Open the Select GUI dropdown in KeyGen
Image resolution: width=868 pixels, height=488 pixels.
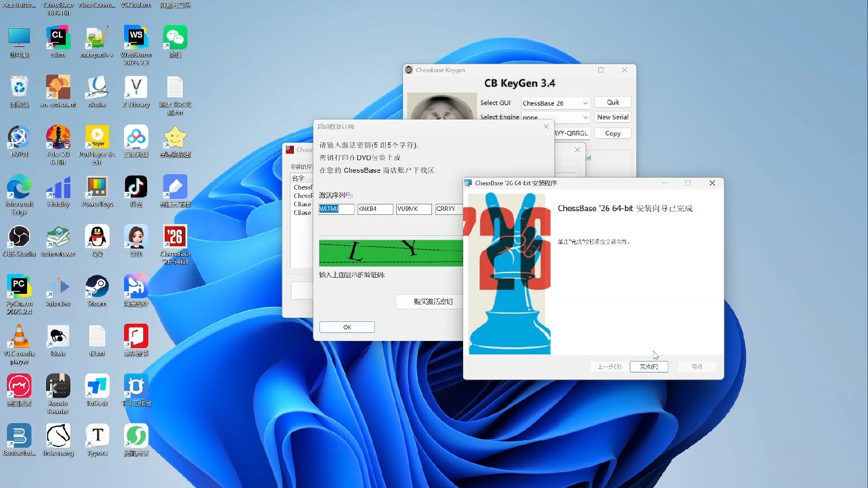[555, 103]
